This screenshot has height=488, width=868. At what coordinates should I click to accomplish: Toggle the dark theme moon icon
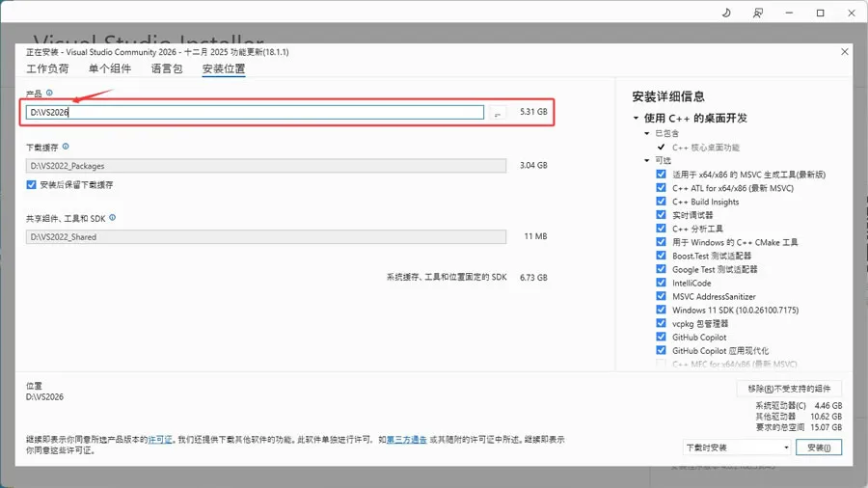pyautogui.click(x=726, y=13)
